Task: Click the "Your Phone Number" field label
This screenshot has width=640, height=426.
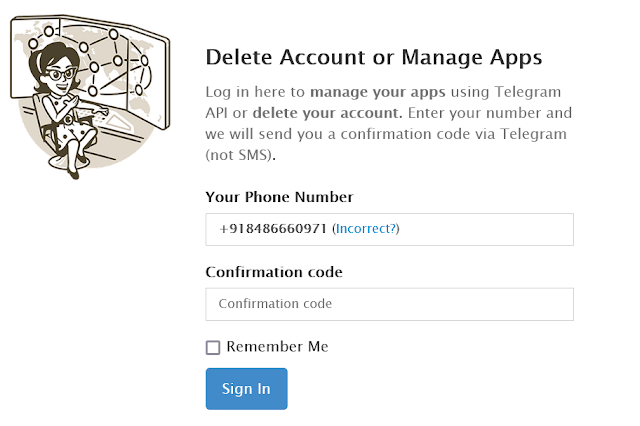Action: [x=279, y=197]
